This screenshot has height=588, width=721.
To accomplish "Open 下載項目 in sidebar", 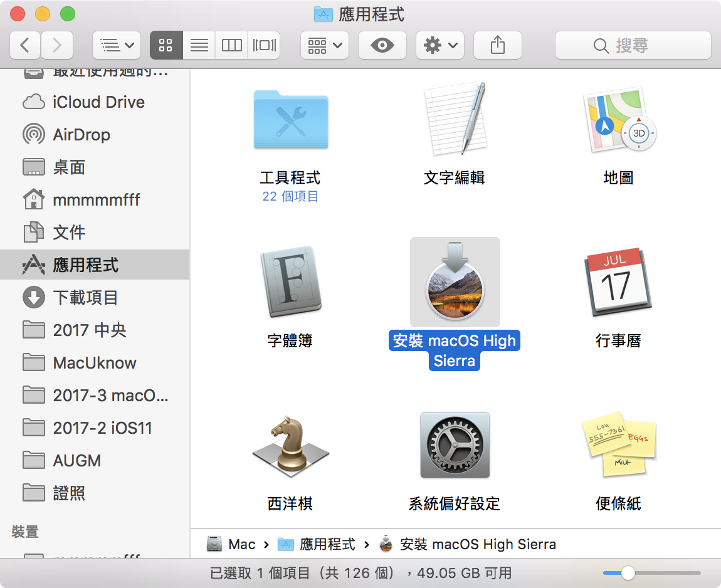I will point(95,298).
